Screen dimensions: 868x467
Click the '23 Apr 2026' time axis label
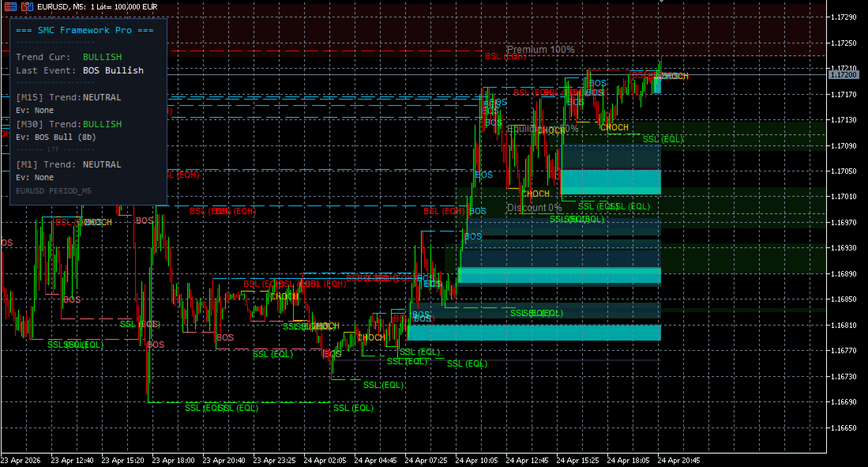tap(21, 461)
